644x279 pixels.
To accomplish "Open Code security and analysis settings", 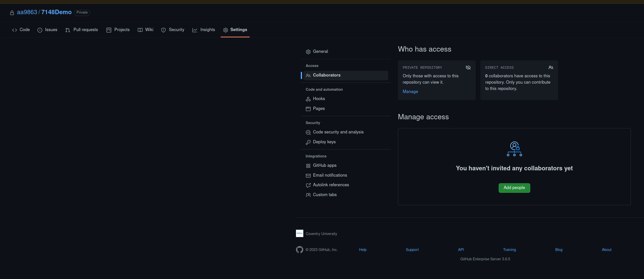I will pos(338,132).
